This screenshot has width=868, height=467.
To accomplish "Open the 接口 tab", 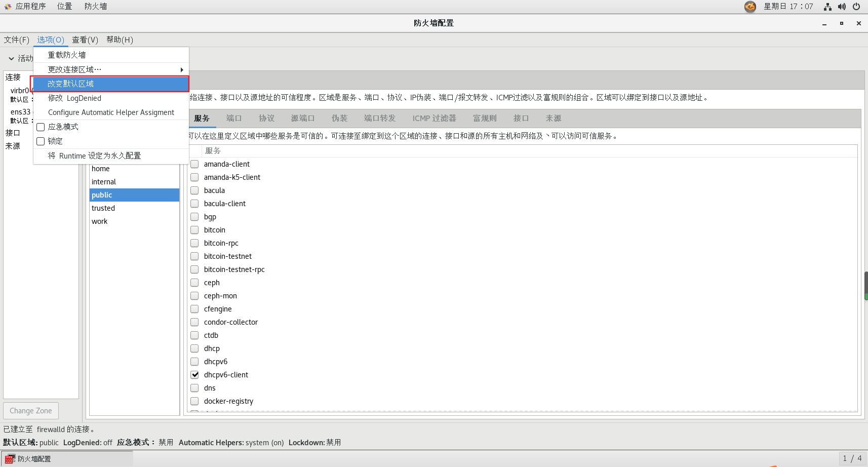I will (521, 118).
